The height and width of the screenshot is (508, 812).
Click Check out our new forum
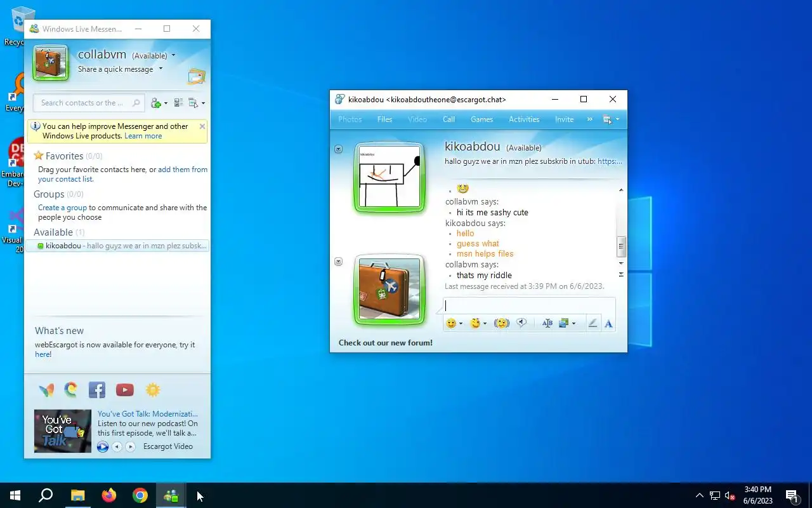click(x=386, y=343)
